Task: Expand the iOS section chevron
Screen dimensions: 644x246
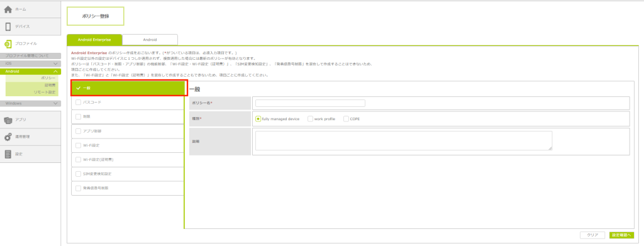Action: pos(55,64)
